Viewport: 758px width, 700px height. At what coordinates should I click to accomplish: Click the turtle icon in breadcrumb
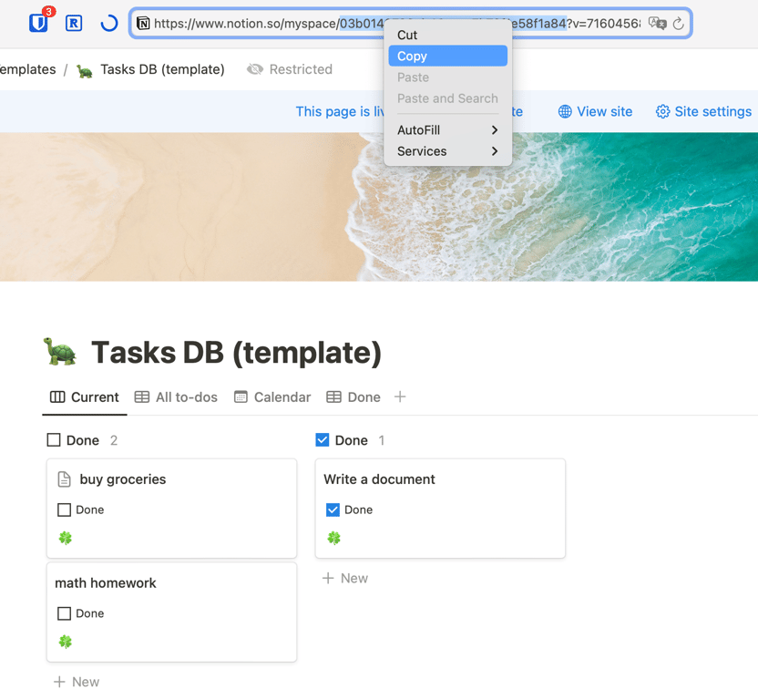85,71
